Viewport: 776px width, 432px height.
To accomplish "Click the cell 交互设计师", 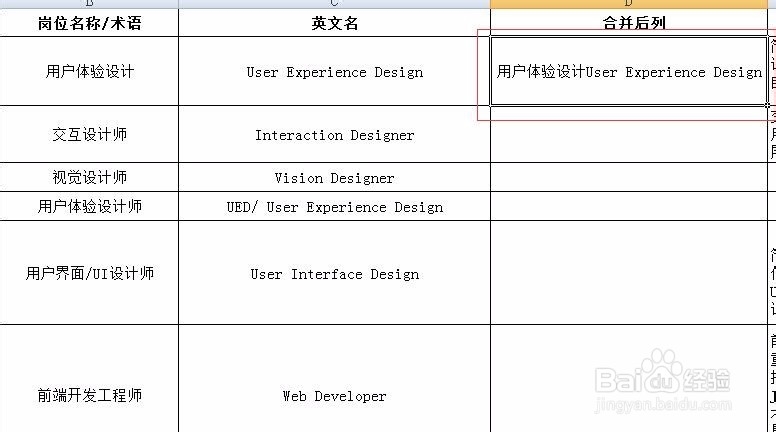I will click(x=89, y=134).
